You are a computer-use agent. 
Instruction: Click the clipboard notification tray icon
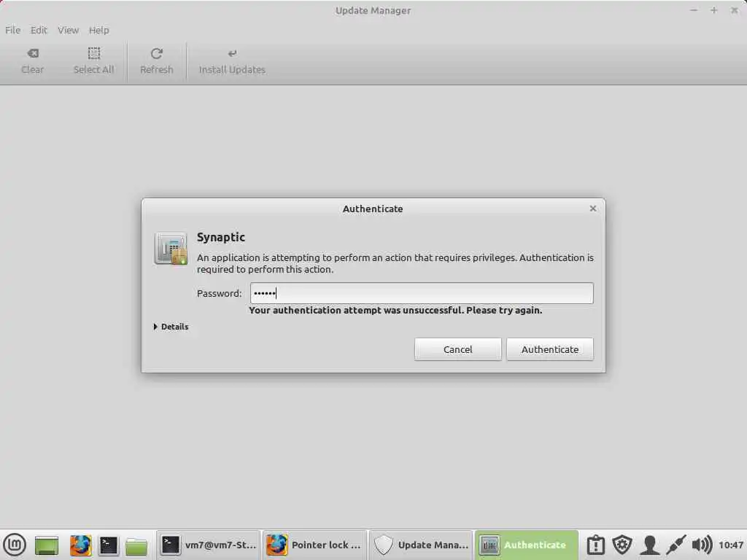tap(595, 545)
